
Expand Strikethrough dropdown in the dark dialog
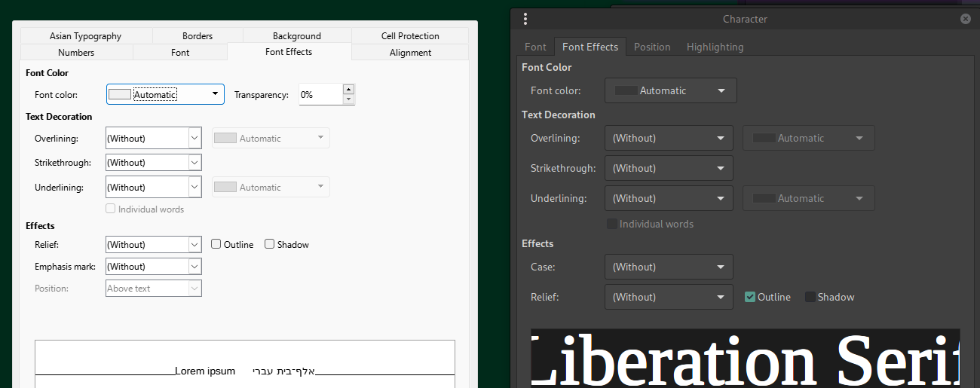tap(669, 168)
